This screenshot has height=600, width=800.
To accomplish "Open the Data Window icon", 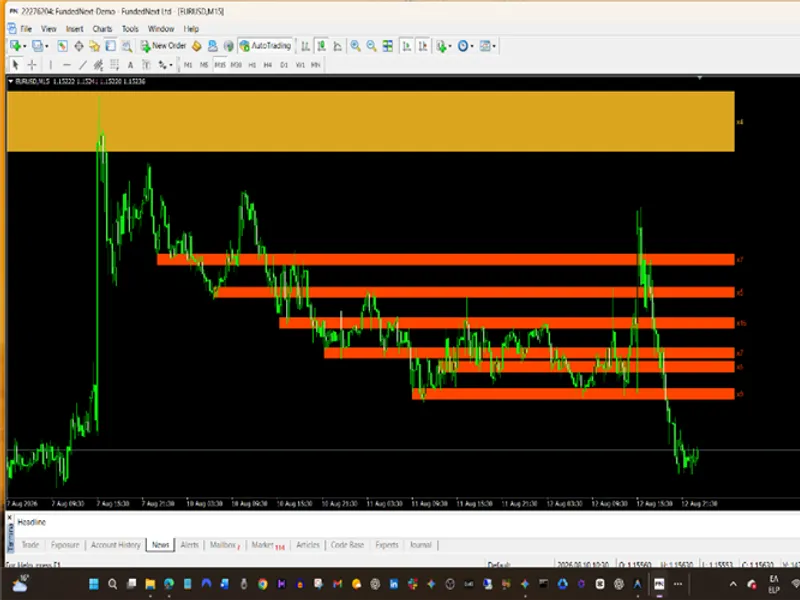I will coord(79,46).
